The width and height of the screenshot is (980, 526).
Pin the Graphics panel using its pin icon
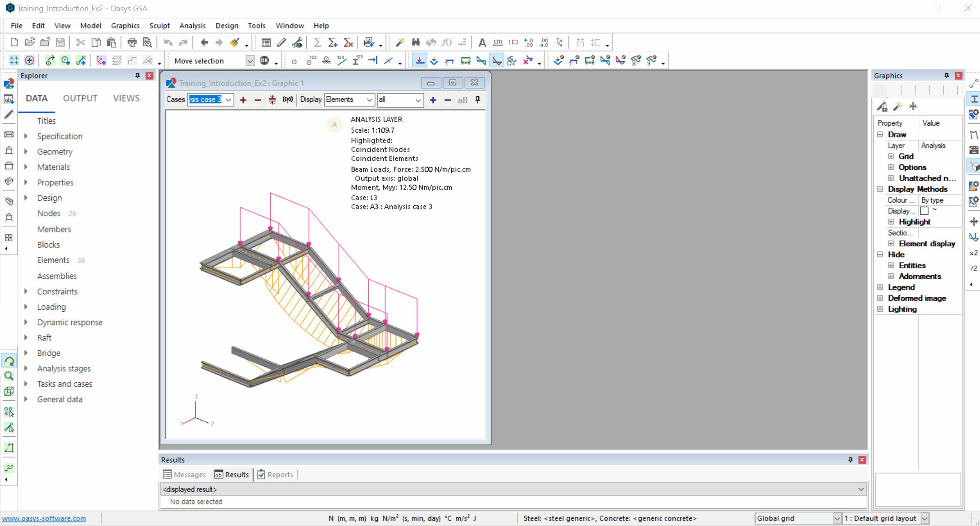point(946,75)
